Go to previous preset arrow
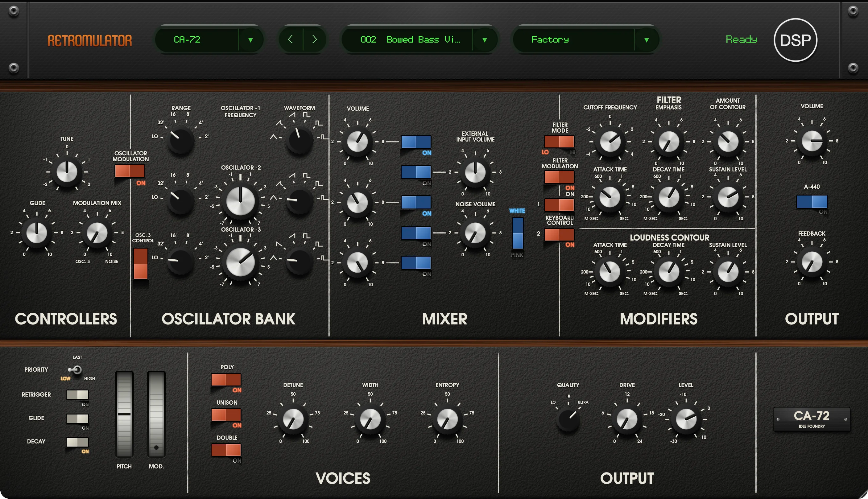The image size is (868, 499). 290,39
